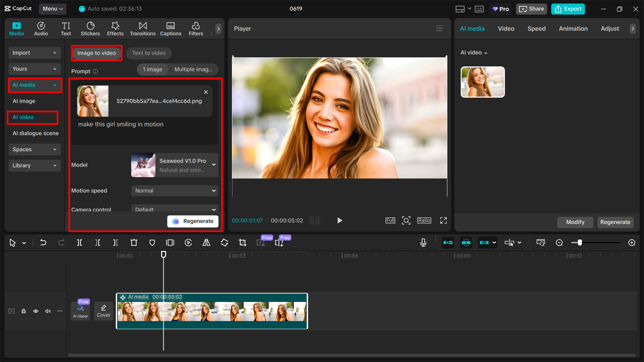644x362 pixels.
Task: Toggle main track magnet
Action: click(x=448, y=243)
